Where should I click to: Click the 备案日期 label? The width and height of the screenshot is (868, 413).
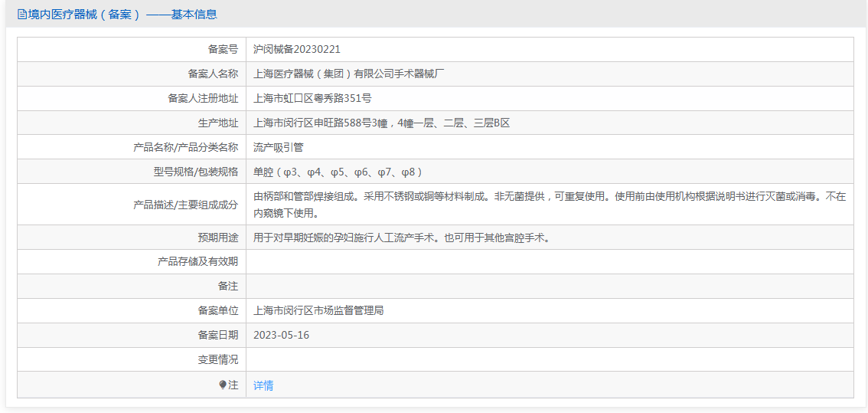(218, 336)
